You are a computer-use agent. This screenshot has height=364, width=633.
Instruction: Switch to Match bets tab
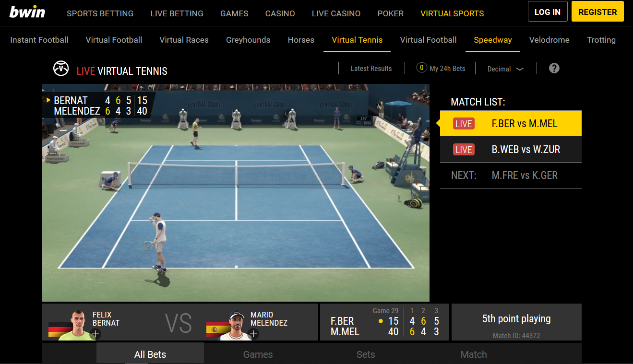pos(474,354)
